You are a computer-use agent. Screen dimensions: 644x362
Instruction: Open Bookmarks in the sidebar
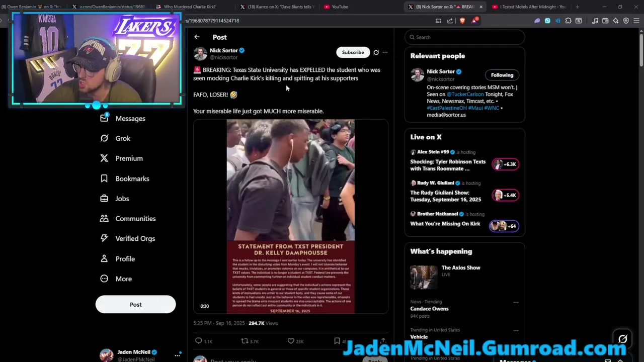click(124, 178)
